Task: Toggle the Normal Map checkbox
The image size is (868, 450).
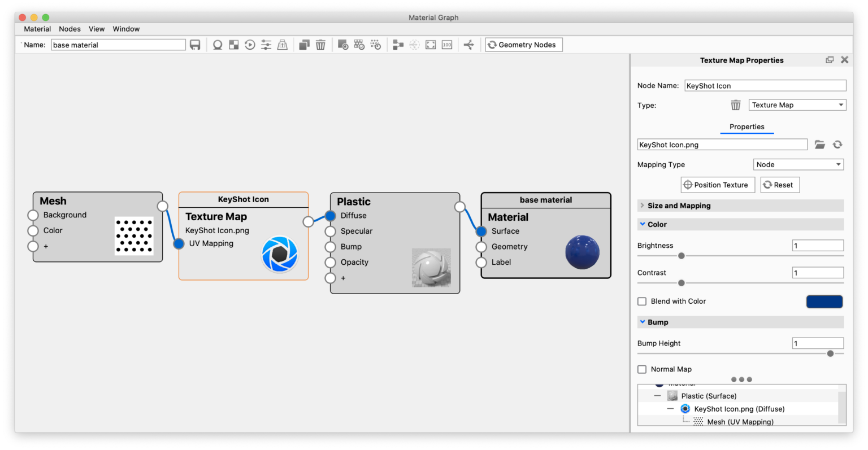Action: click(x=642, y=369)
